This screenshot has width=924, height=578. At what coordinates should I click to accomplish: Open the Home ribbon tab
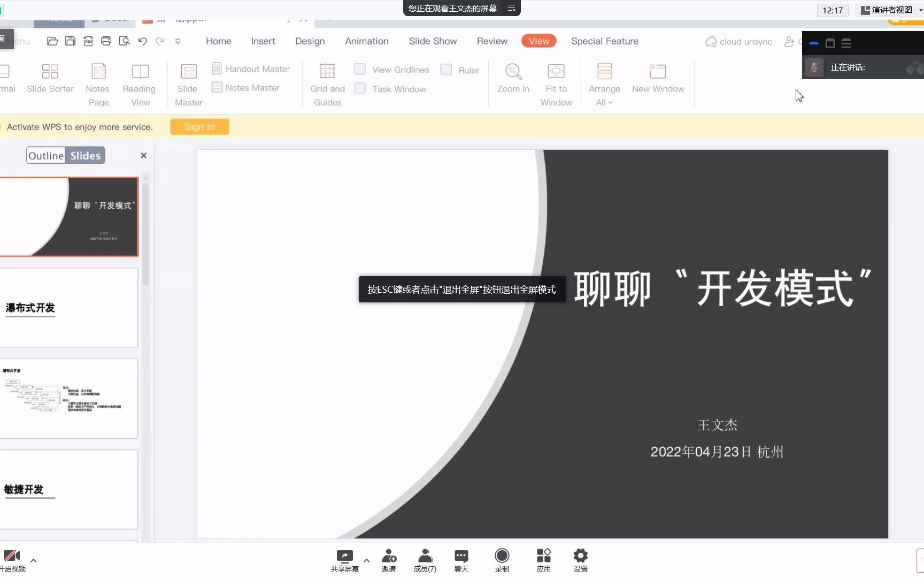point(219,41)
